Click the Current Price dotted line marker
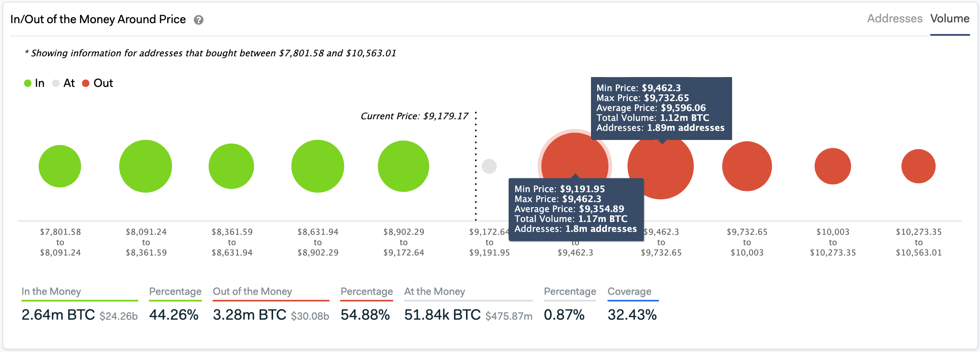This screenshot has width=980, height=352. [475, 166]
